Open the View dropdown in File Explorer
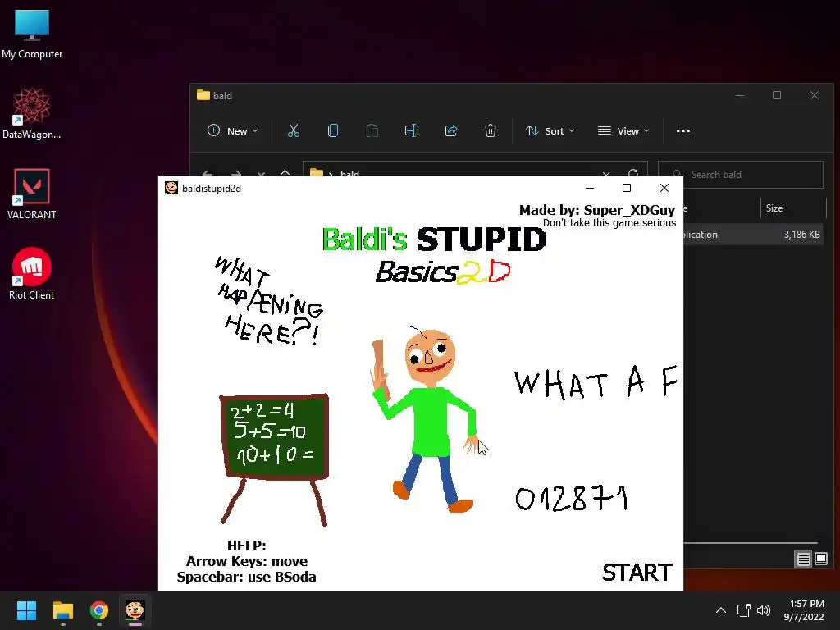Image resolution: width=840 pixels, height=630 pixels. click(623, 130)
